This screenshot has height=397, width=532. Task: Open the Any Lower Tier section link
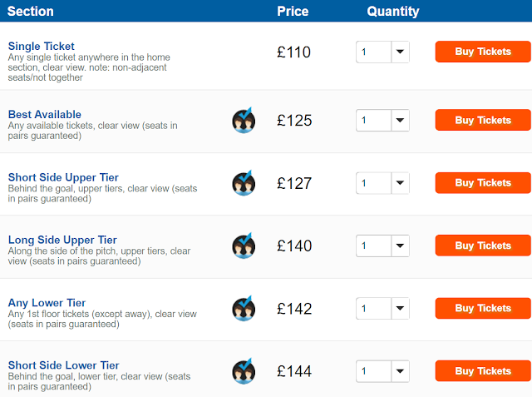point(47,303)
